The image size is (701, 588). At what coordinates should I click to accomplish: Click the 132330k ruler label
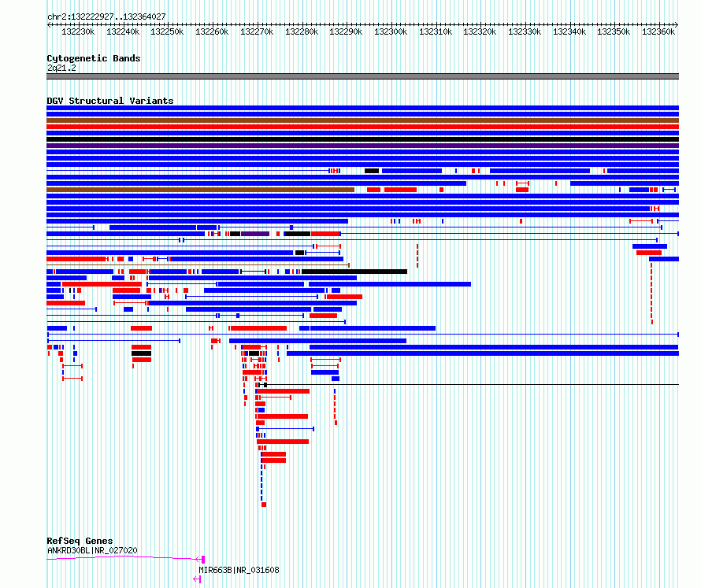[525, 31]
